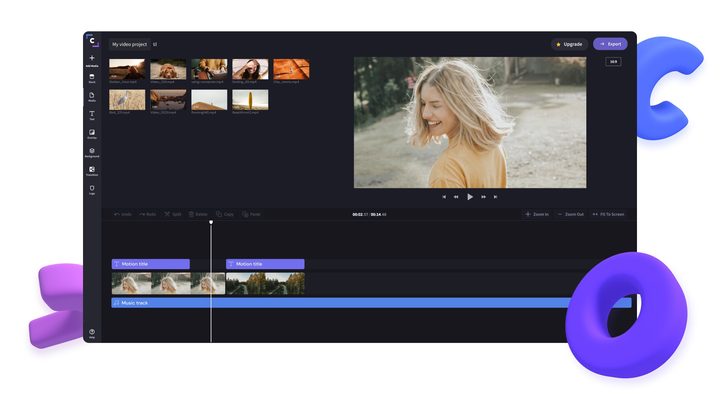
Task: Skip to the start of the video
Action: (x=444, y=197)
